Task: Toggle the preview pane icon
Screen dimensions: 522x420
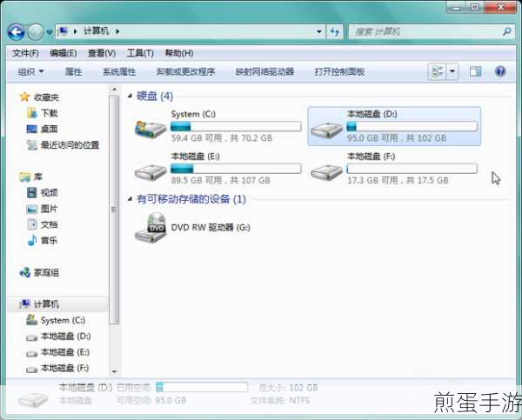Action: click(x=475, y=71)
